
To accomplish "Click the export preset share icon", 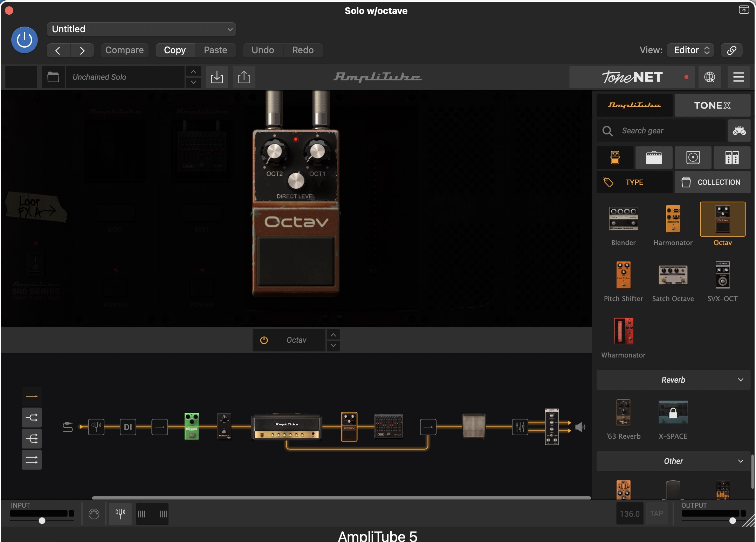I will (x=244, y=77).
